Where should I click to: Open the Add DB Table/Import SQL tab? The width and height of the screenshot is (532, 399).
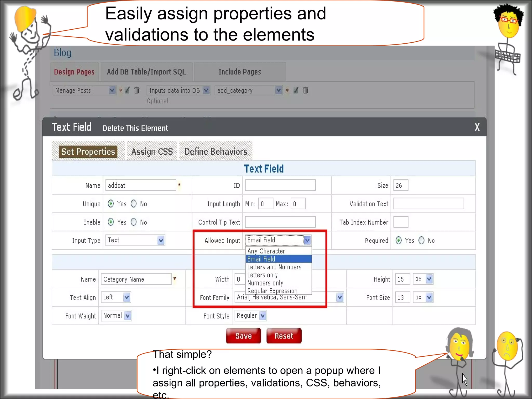tap(147, 72)
